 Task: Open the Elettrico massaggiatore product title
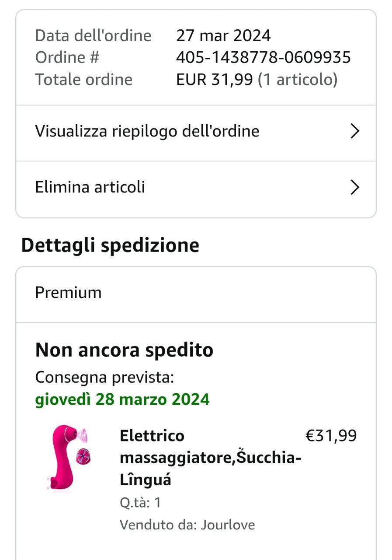210,458
